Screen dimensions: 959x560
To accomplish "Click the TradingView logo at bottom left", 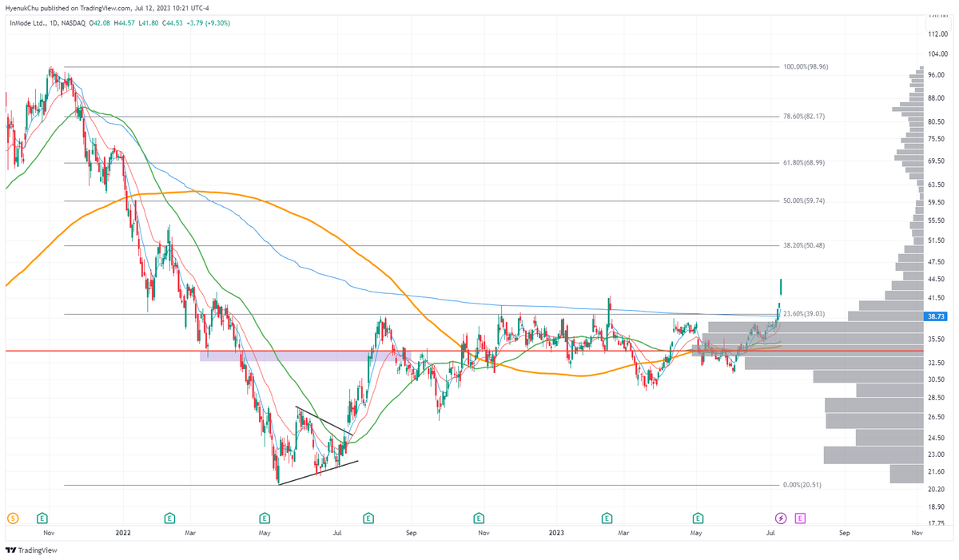I will 31,550.
